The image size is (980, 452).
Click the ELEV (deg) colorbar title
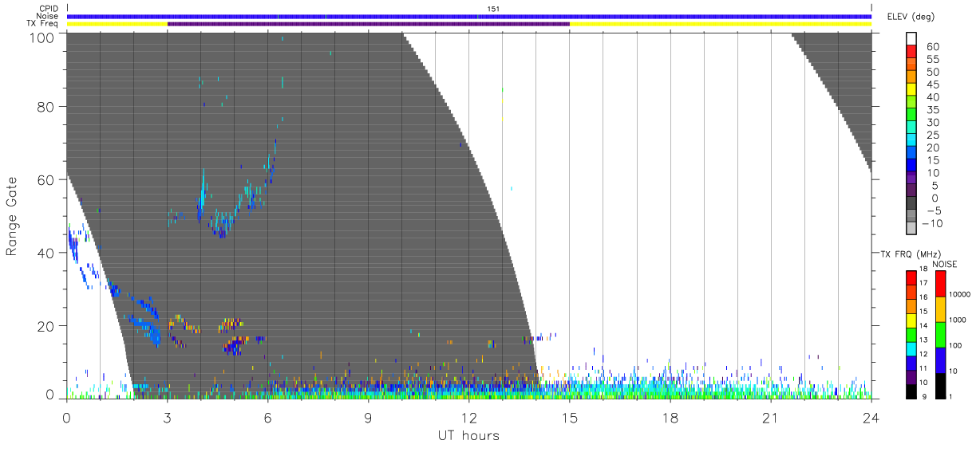pyautogui.click(x=911, y=17)
